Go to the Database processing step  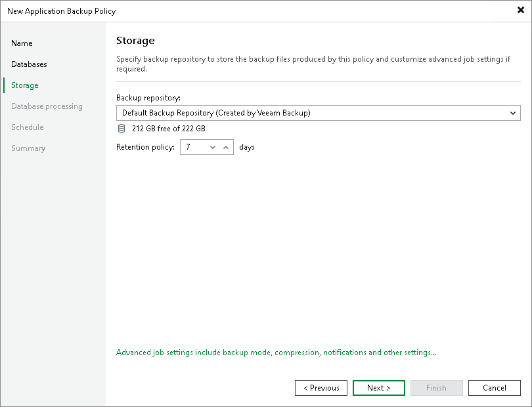point(47,106)
